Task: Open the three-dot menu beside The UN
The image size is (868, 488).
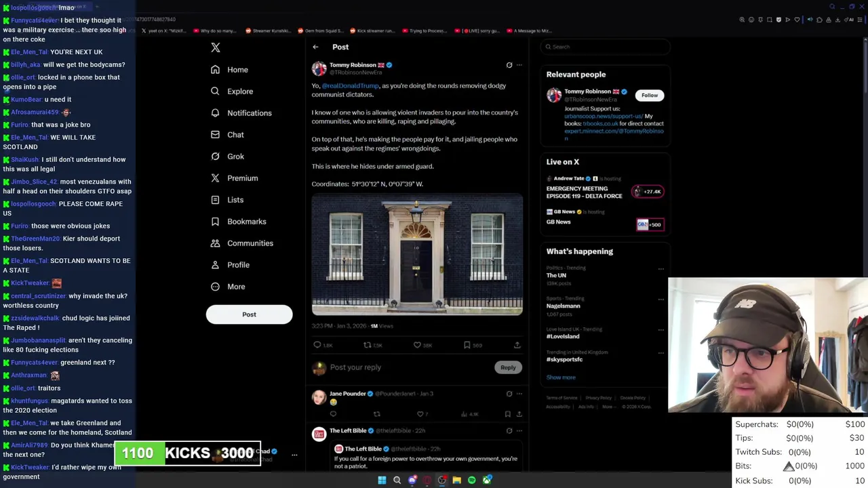Action: 660,269
